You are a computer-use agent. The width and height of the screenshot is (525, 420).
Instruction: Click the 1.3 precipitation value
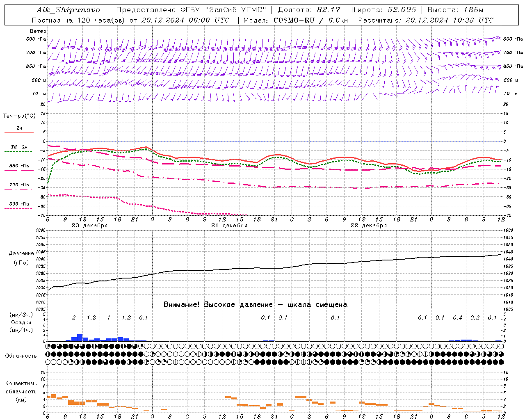(x=91, y=317)
